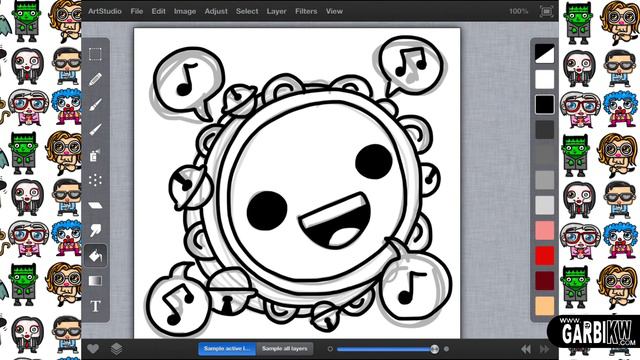Image resolution: width=640 pixels, height=360 pixels.
Task: Open the ArtStudio menu
Action: [x=105, y=11]
